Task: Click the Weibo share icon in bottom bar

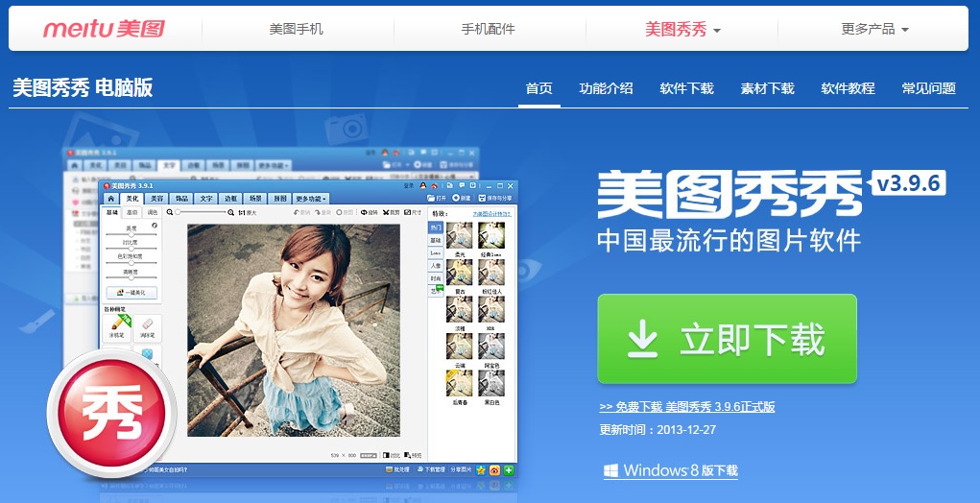Action: [495, 470]
